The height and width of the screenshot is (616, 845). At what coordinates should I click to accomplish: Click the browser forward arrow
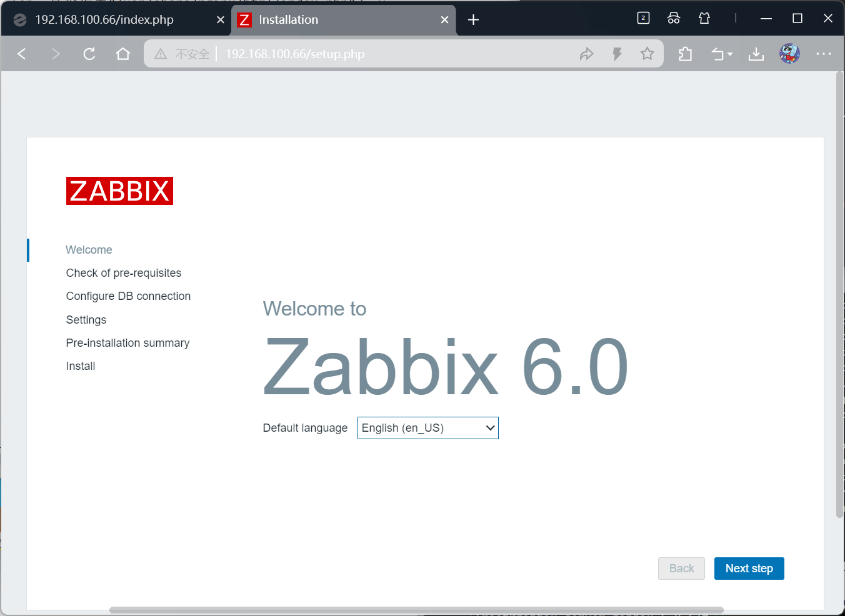tap(56, 54)
